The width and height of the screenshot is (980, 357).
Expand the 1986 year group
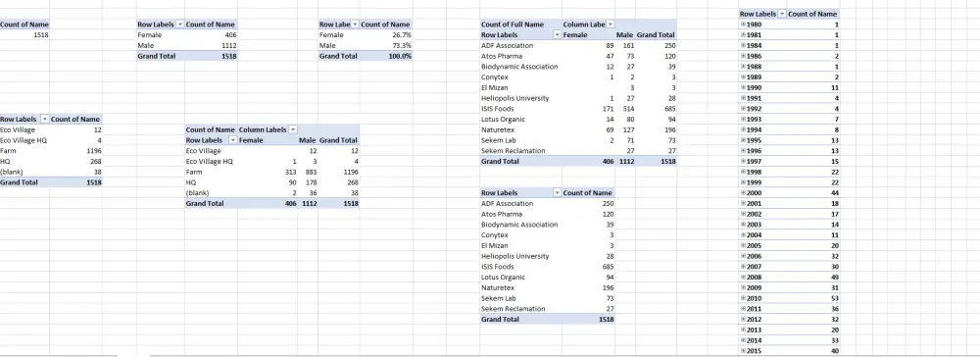tap(744, 56)
